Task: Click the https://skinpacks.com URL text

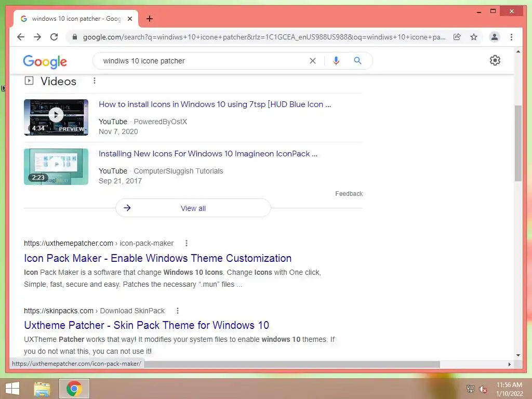Action: [x=59, y=311]
